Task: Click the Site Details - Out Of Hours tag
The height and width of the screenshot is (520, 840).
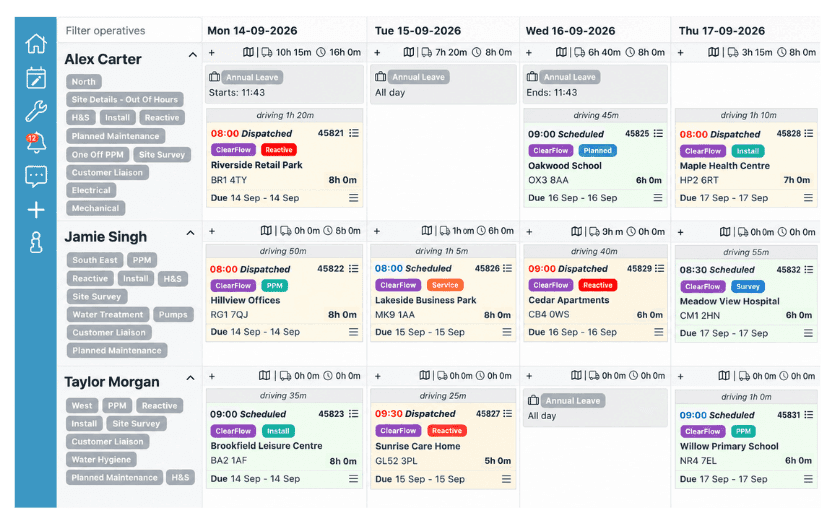Action: click(x=125, y=99)
